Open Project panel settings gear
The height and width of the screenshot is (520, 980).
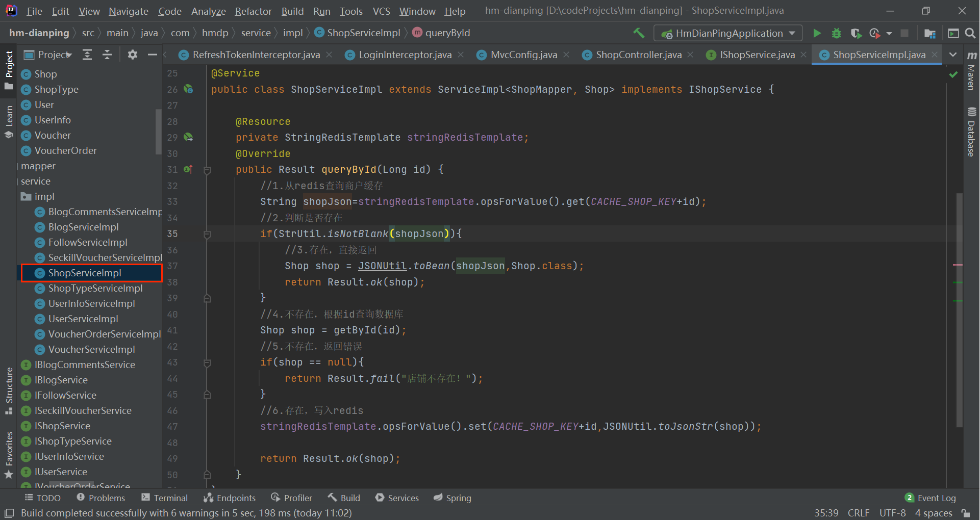tap(133, 55)
